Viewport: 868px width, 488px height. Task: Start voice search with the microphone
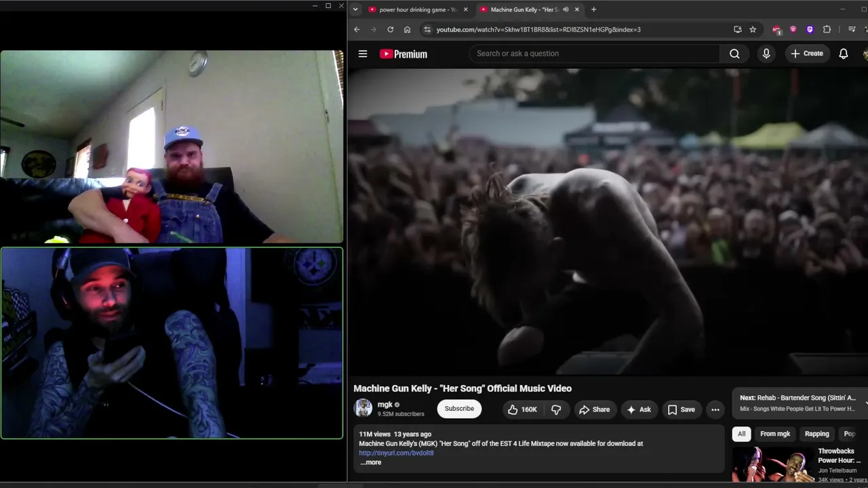coord(766,54)
